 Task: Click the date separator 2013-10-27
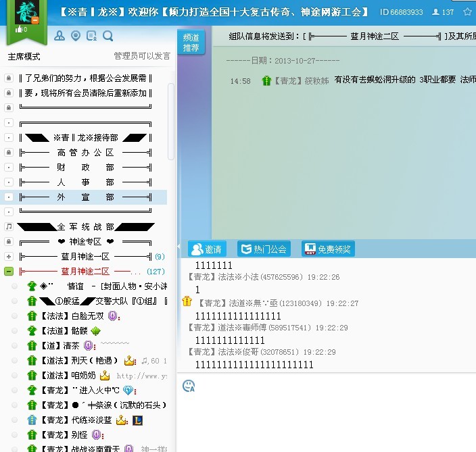[x=283, y=61]
